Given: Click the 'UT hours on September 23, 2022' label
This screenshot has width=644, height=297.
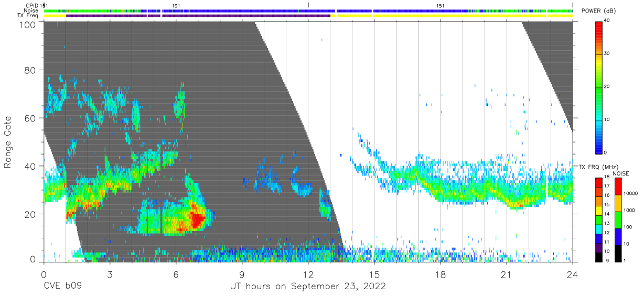Looking at the screenshot, I should [308, 287].
